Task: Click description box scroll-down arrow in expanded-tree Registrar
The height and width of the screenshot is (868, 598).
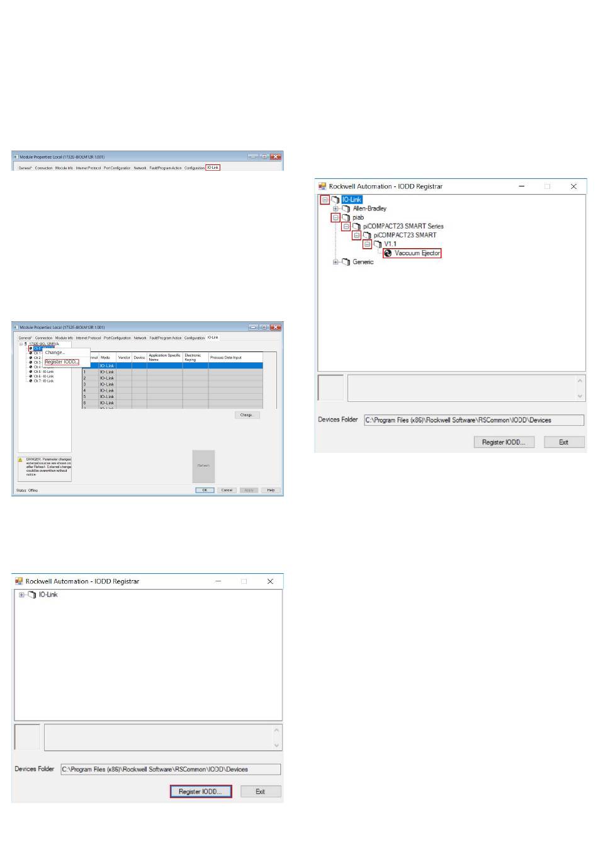Action: point(580,396)
